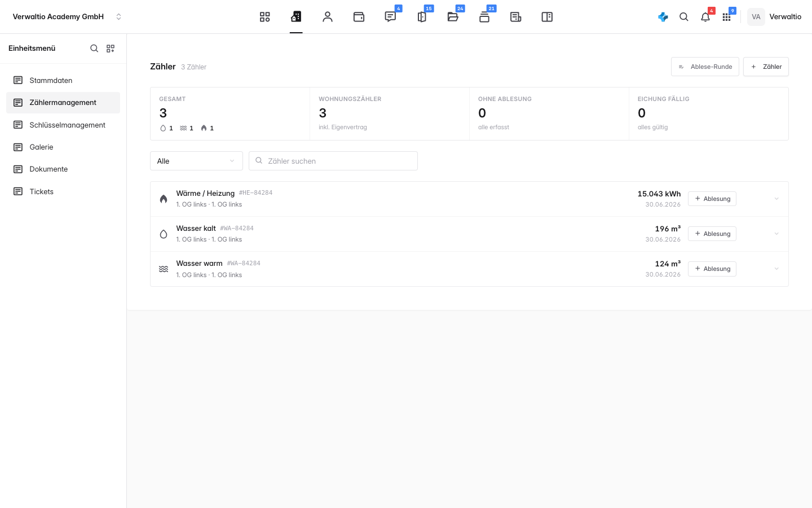
Task: Add Ablesung for Wärme / Heizung
Action: [x=712, y=199]
